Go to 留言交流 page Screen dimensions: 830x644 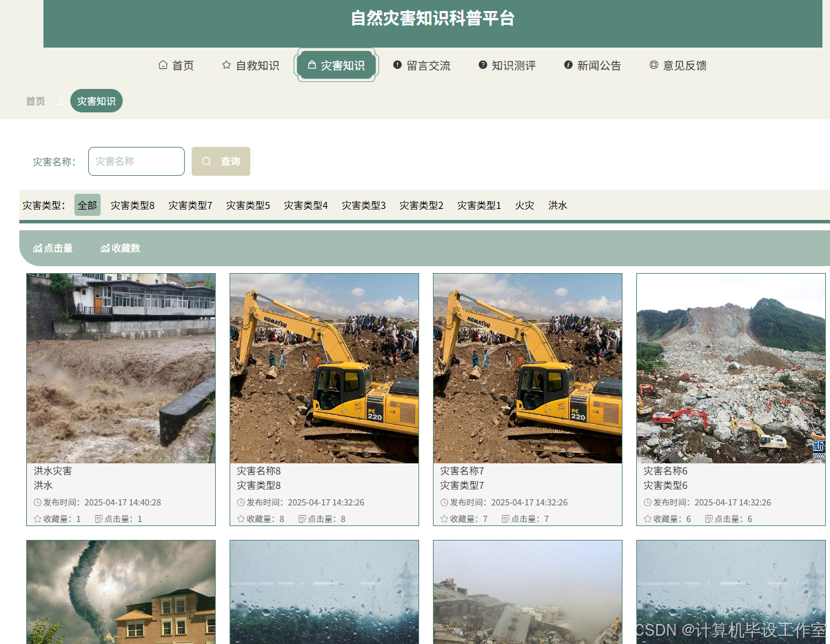point(421,66)
